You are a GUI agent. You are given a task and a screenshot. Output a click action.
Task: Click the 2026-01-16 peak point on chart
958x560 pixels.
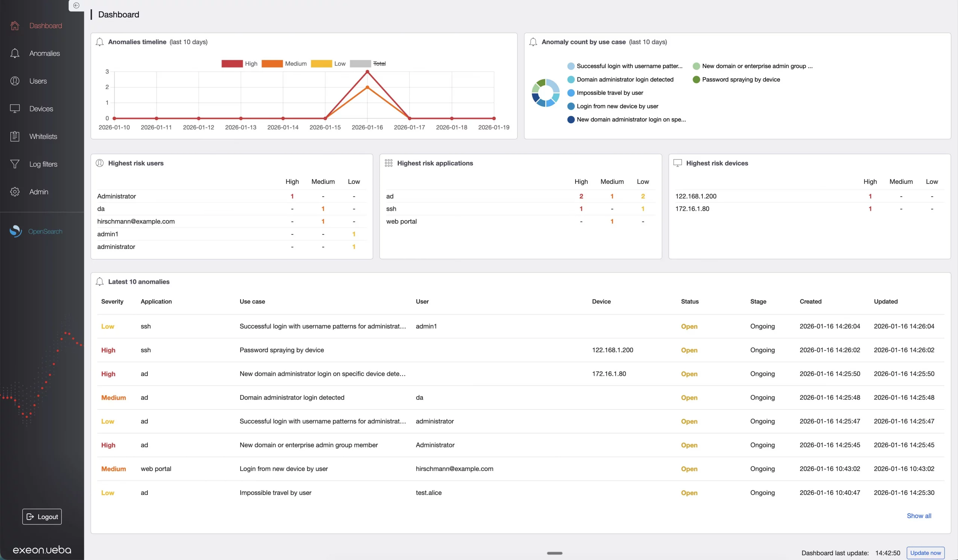(367, 72)
